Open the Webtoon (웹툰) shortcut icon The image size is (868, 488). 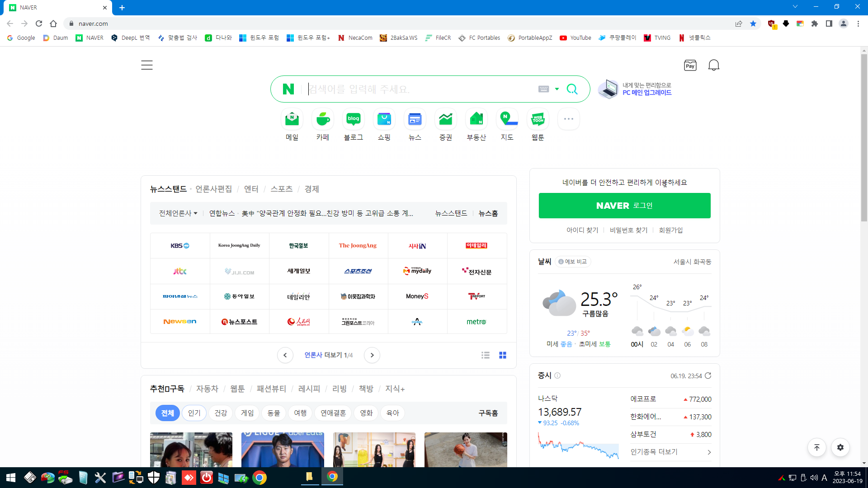(538, 119)
